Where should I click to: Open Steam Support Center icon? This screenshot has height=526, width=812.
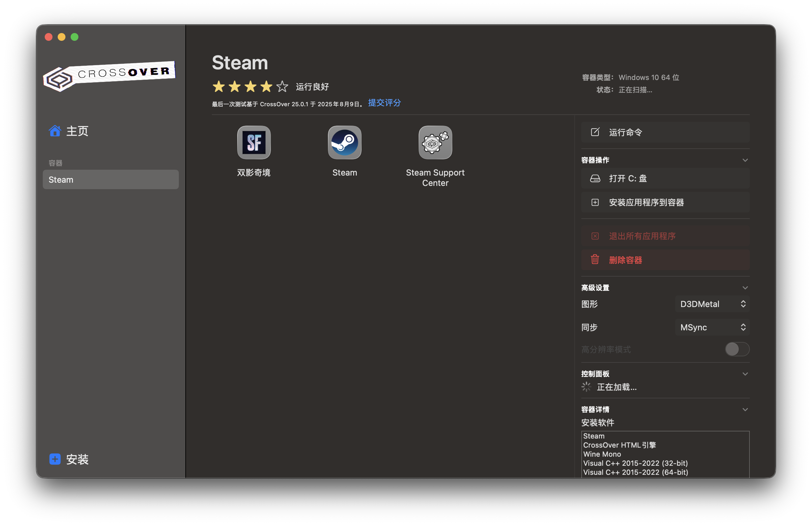435,143
